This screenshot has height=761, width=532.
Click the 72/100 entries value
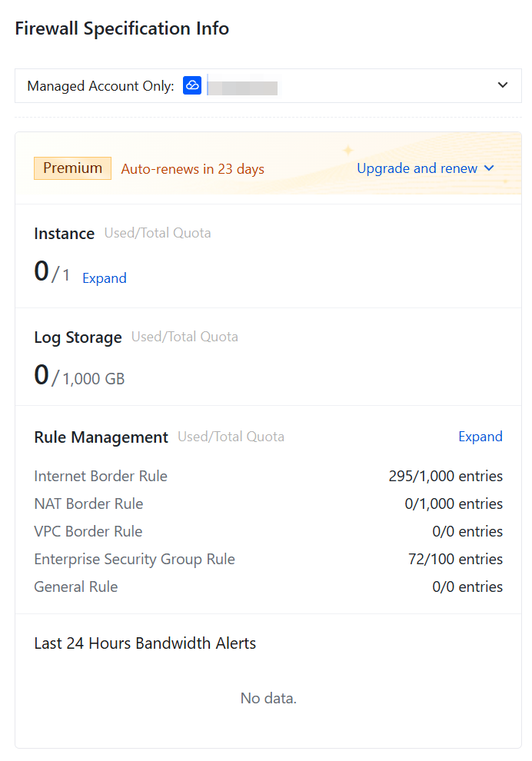tap(455, 559)
